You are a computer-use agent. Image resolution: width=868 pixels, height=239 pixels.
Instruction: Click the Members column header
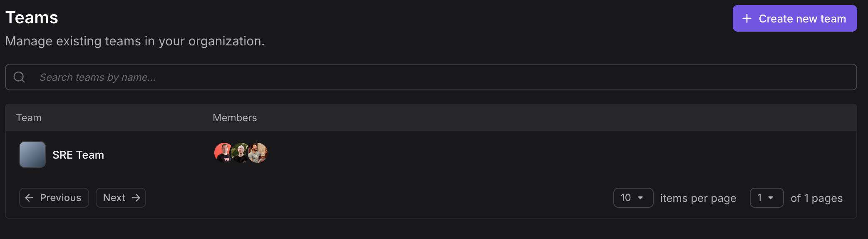coord(235,118)
